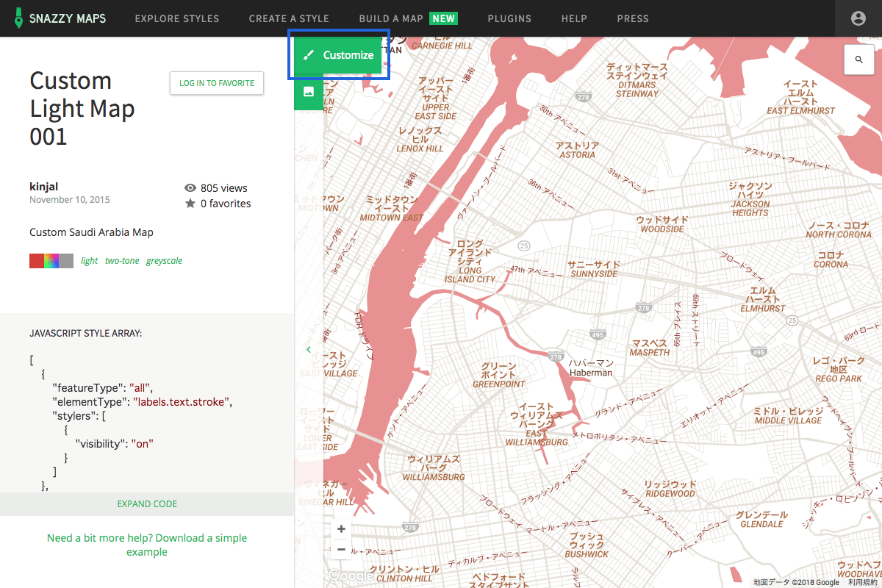882x588 pixels.
Task: Click the November 10, 2015 date
Action: coord(70,200)
